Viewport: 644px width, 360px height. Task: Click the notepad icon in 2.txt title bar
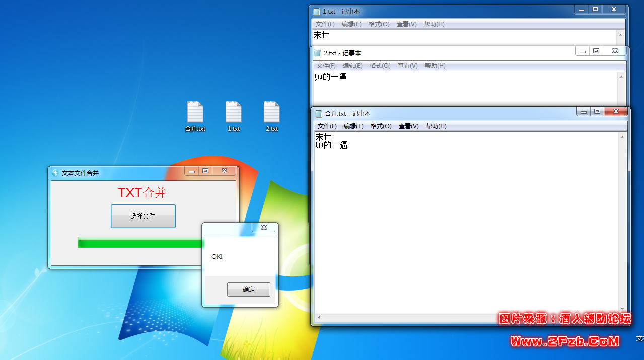click(317, 53)
